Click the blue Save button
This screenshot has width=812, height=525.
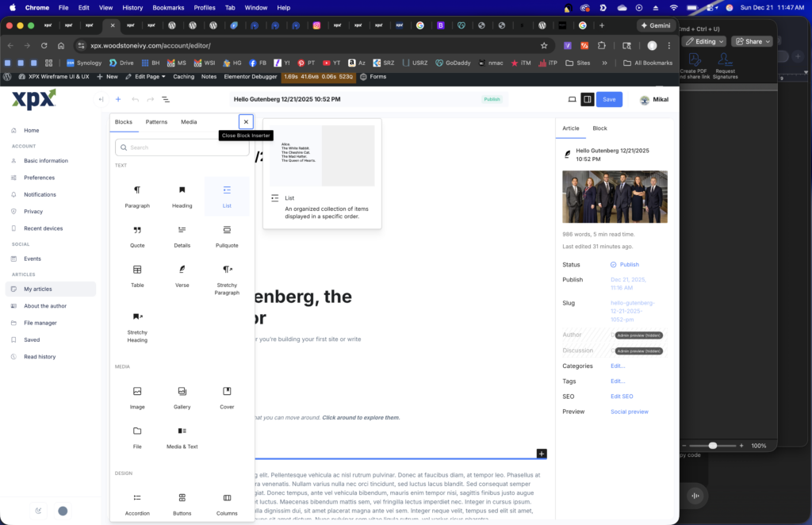[x=609, y=99]
